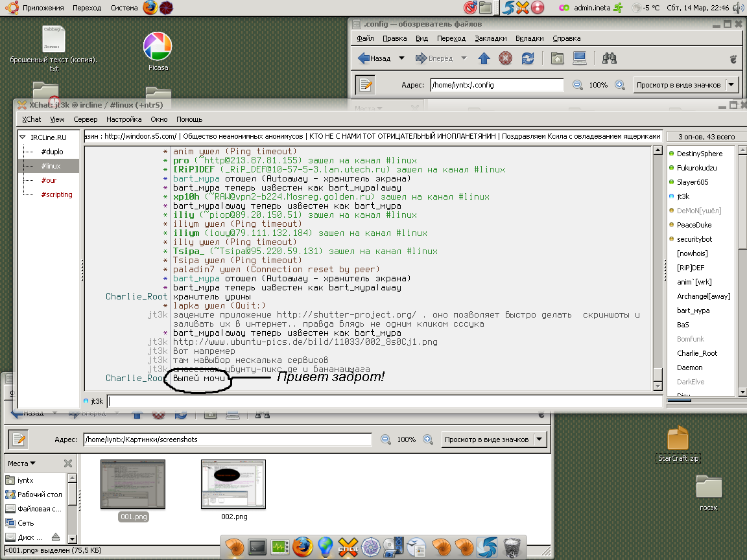Switch to the #scripting channel
Image resolution: width=747 pixels, height=560 pixels.
click(56, 194)
